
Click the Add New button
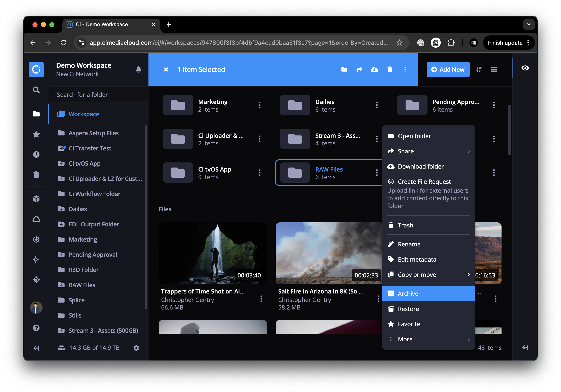(448, 69)
